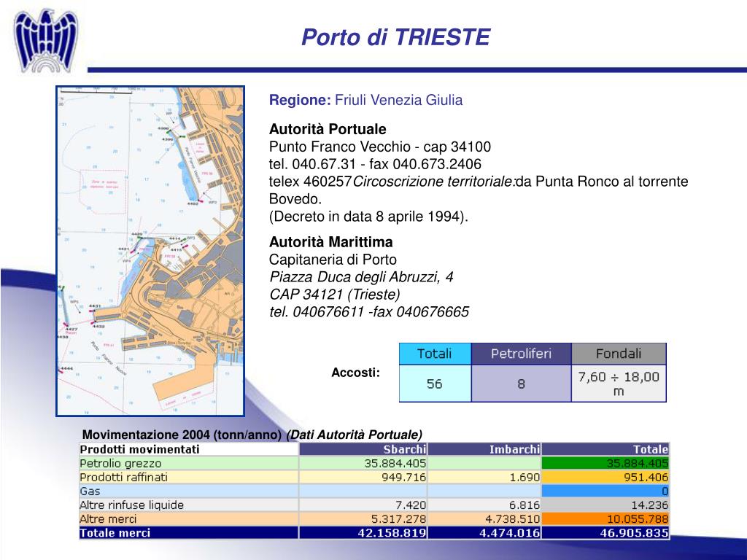Select 'Punto Franco Vecchio - cap 34100' line

pyautogui.click(x=380, y=147)
